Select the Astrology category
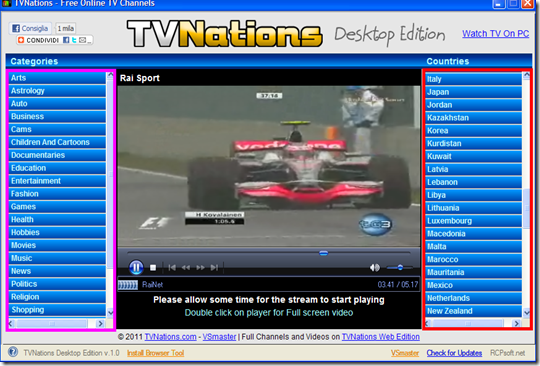This screenshot has height=366, width=540. coord(57,91)
